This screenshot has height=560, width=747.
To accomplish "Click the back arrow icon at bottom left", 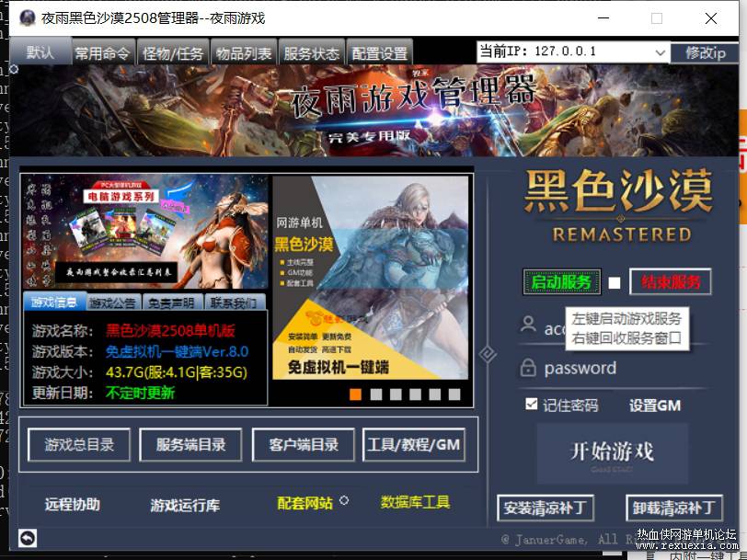I will (x=28, y=539).
